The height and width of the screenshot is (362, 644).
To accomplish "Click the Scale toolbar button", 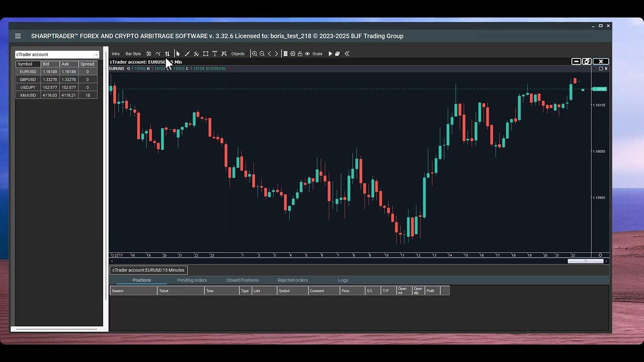I will pyautogui.click(x=317, y=54).
